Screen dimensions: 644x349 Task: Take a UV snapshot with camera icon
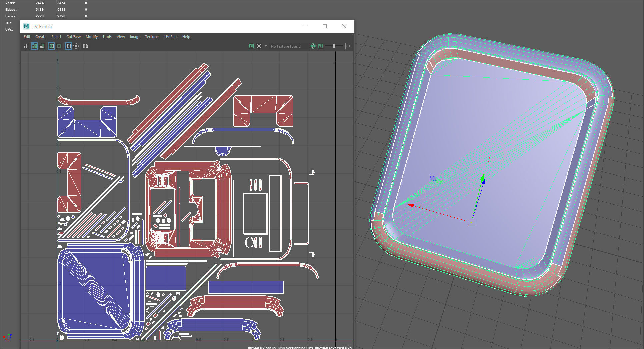85,46
